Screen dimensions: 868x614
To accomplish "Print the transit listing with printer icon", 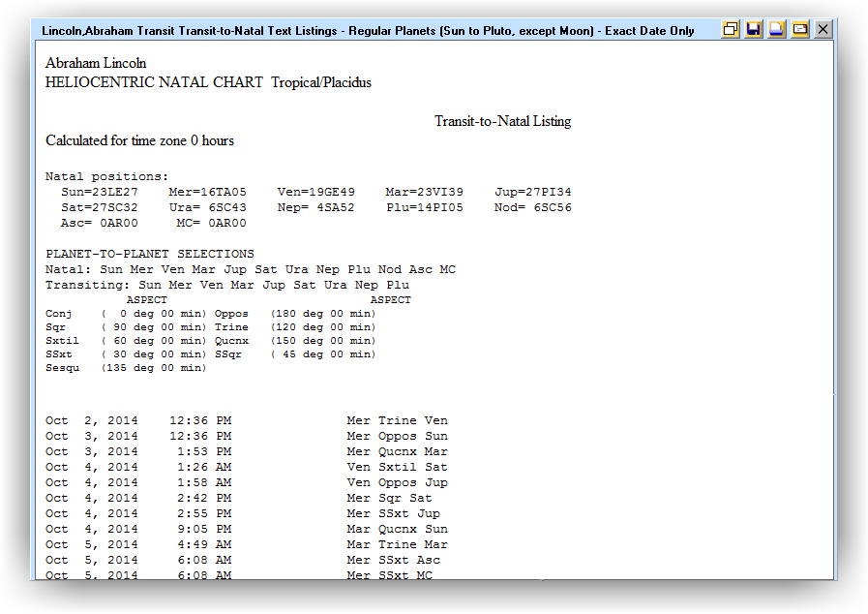I will point(777,30).
